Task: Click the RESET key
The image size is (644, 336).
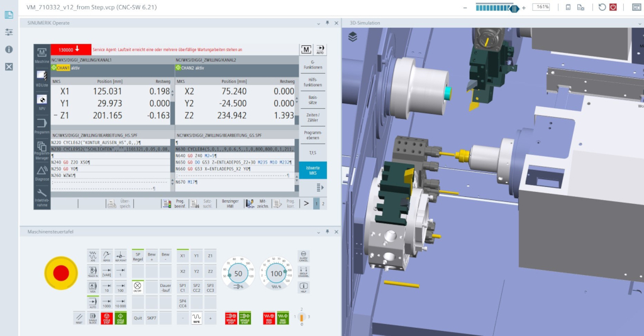Action: pyautogui.click(x=79, y=318)
